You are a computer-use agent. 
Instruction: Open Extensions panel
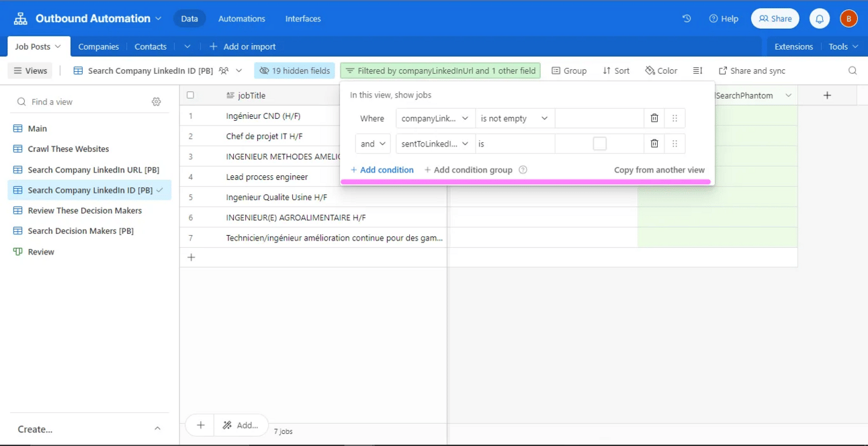tap(793, 46)
